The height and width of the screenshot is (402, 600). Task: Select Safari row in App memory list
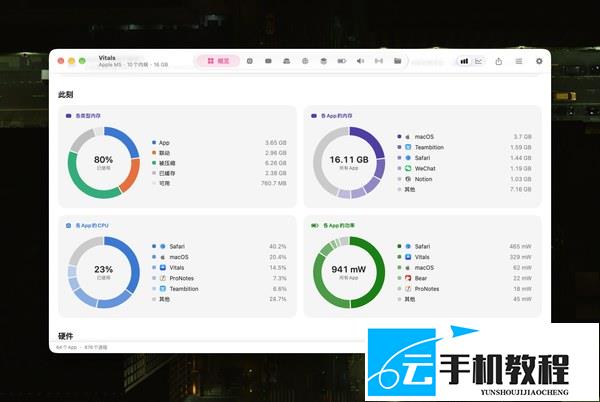465,158
